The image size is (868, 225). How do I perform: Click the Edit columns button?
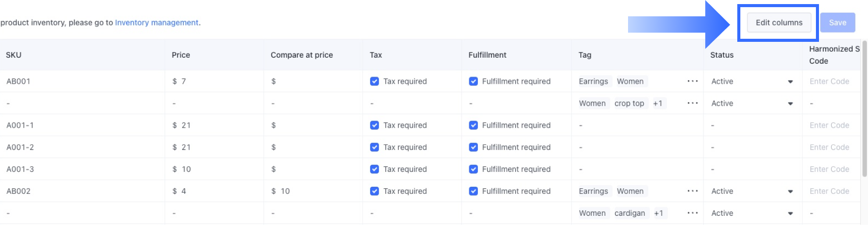(779, 22)
